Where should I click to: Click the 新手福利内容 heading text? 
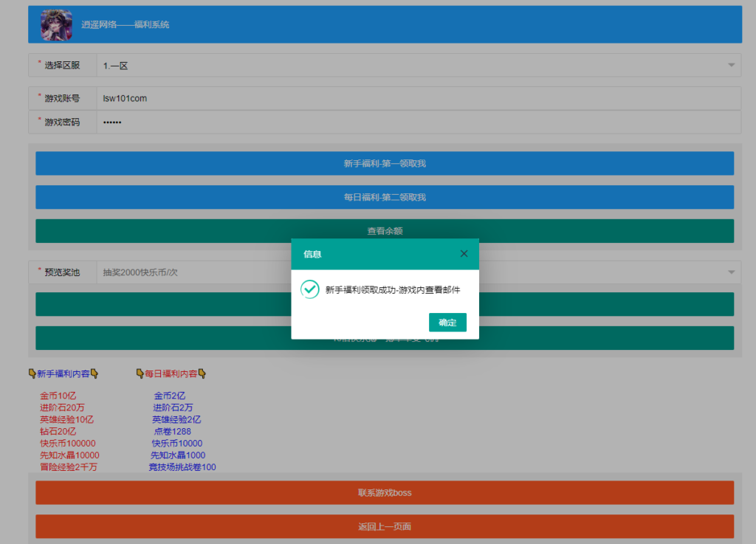click(63, 374)
